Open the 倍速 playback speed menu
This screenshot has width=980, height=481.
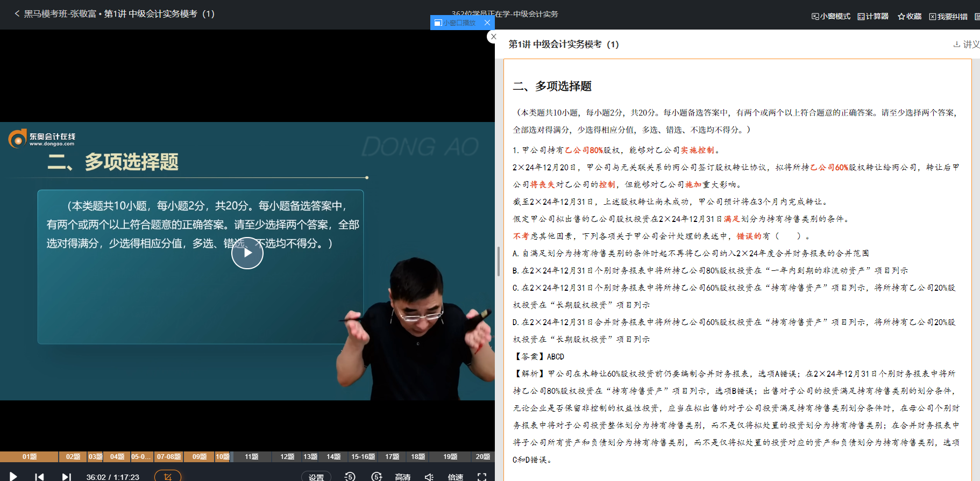point(456,477)
